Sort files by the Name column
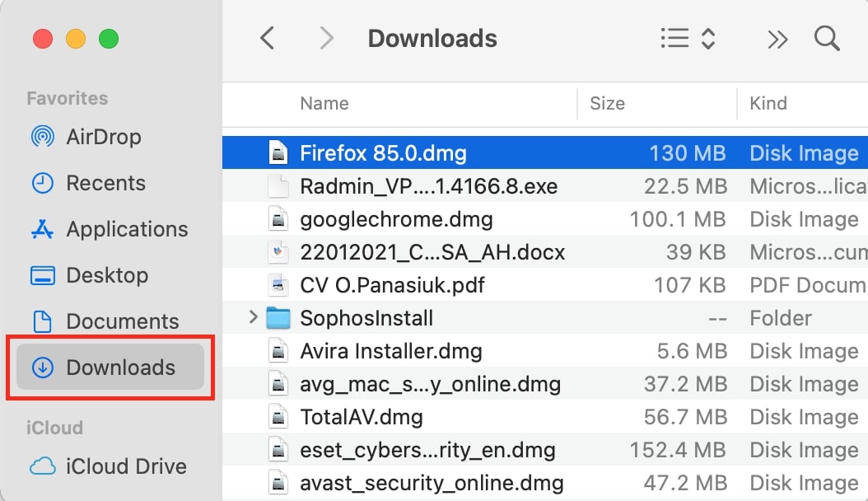 [324, 104]
